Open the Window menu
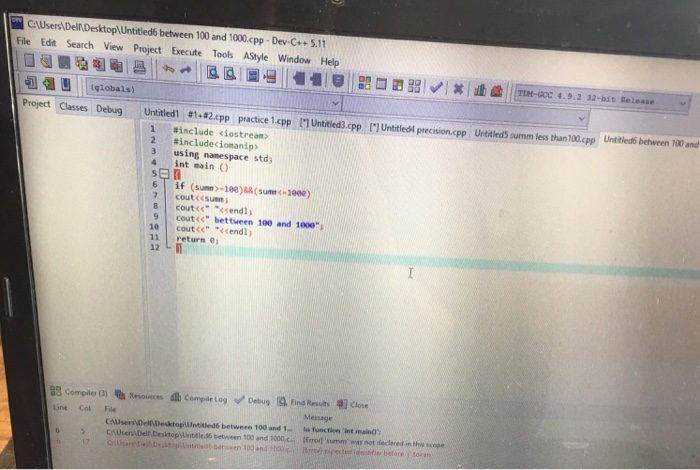700x470 pixels. [294, 59]
